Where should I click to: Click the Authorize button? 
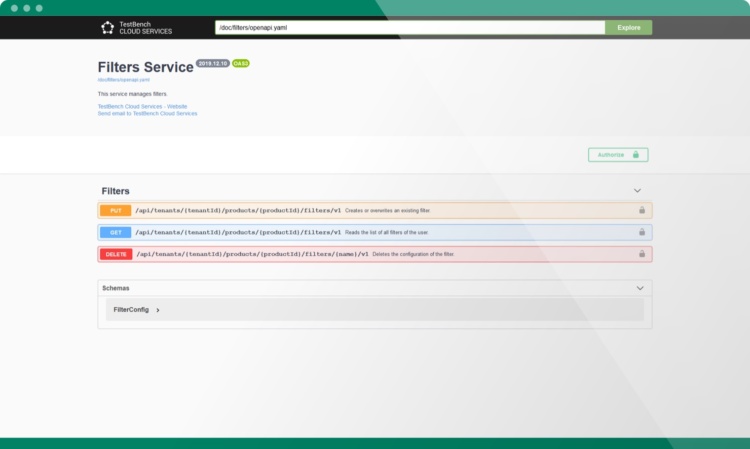pyautogui.click(x=618, y=155)
